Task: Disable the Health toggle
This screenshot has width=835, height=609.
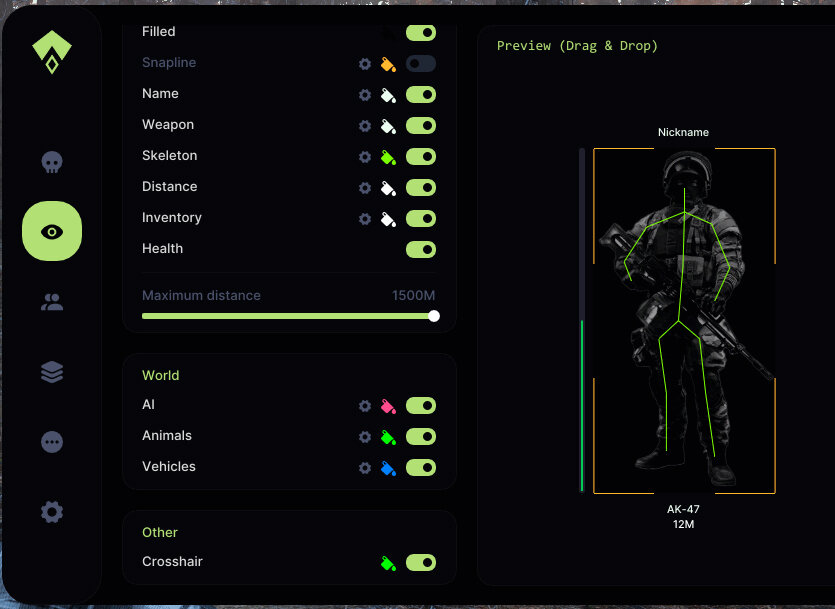Action: point(421,249)
